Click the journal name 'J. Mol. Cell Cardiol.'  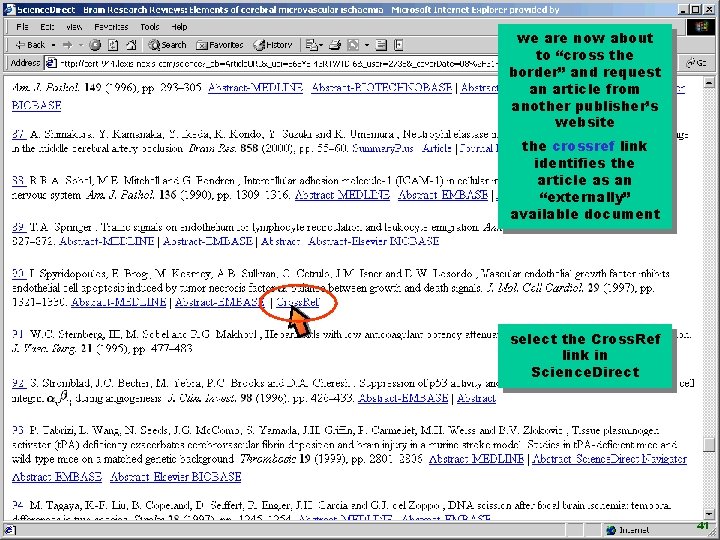pos(534,288)
